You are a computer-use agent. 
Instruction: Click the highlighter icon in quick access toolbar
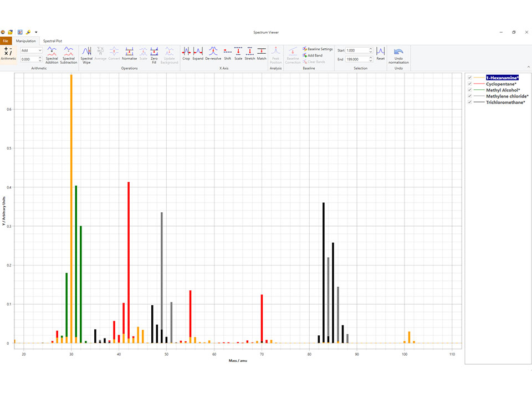tap(28, 32)
